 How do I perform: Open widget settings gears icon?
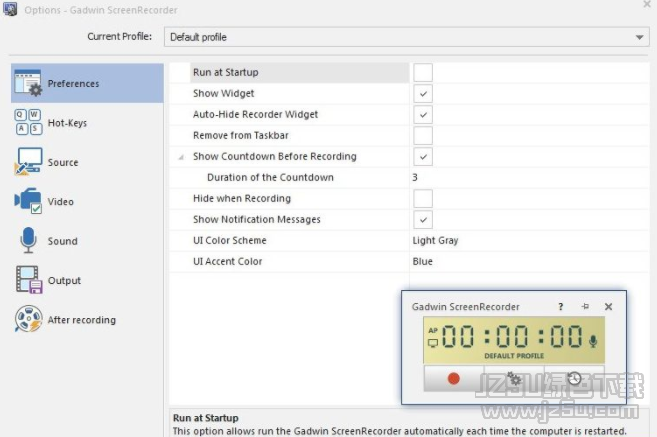pos(514,378)
